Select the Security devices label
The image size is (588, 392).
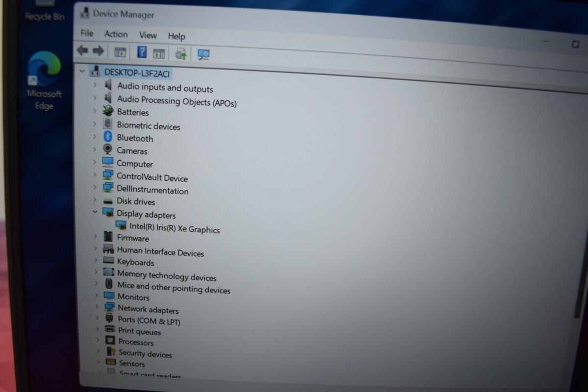pyautogui.click(x=145, y=353)
